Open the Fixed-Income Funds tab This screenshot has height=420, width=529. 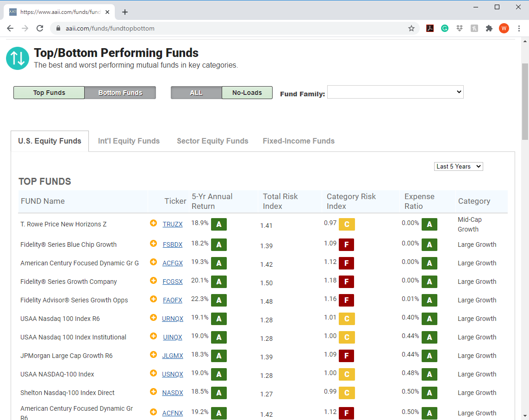[x=299, y=141]
